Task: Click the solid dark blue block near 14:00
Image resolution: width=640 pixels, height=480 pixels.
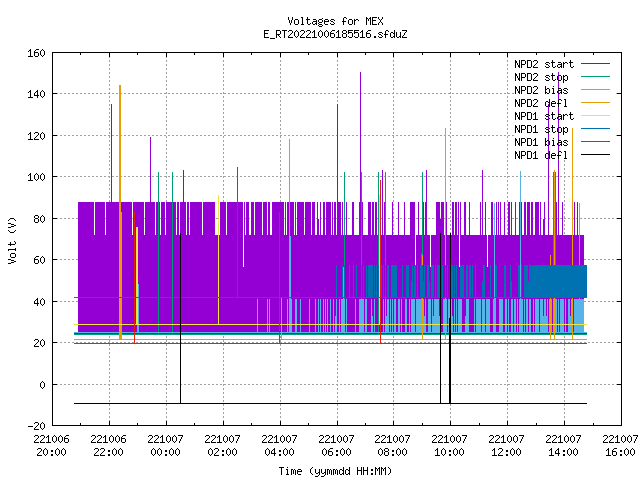Action: pos(556,282)
